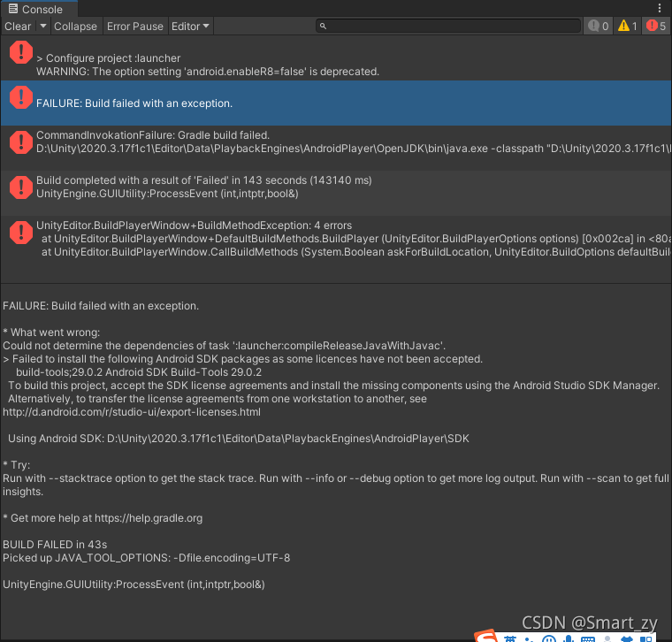Toggle warning messages filter showing 1
The image size is (672, 642).
(628, 27)
